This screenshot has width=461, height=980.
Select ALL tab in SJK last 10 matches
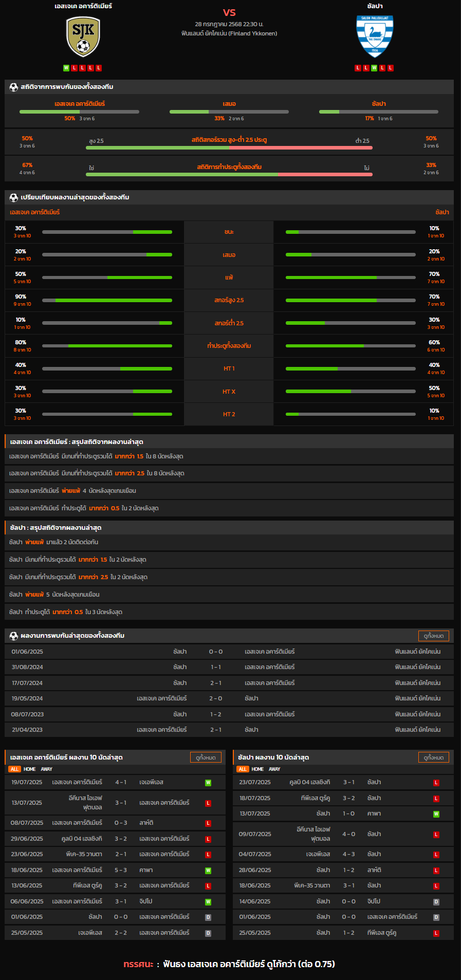[x=14, y=769]
